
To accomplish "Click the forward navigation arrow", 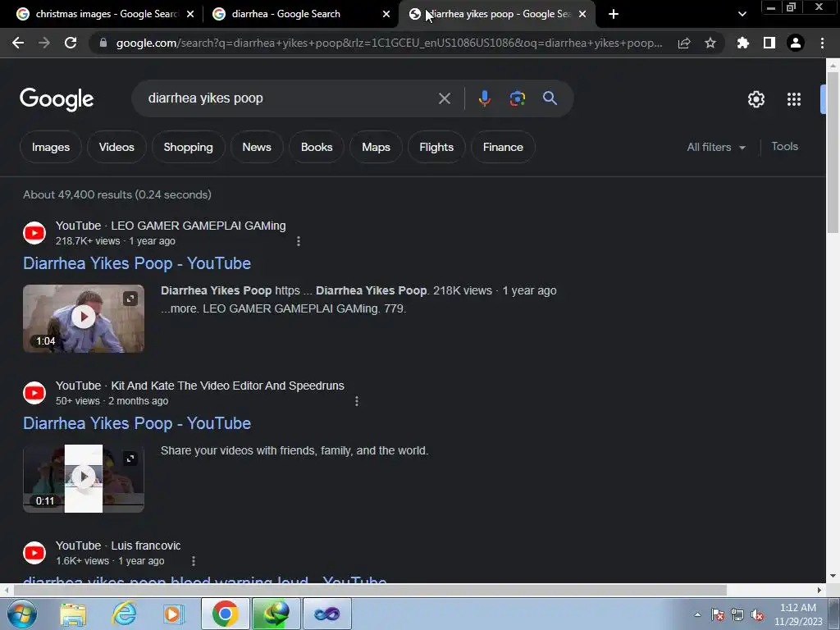I will coord(44,43).
